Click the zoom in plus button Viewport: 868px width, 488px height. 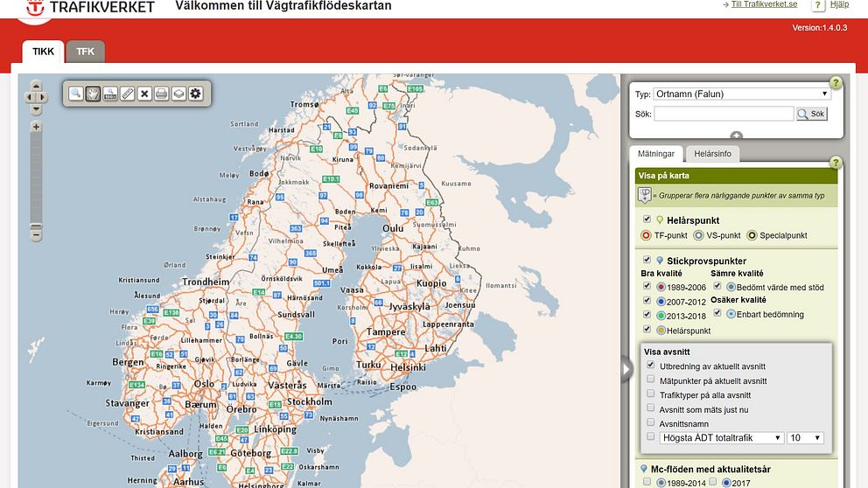[36, 127]
